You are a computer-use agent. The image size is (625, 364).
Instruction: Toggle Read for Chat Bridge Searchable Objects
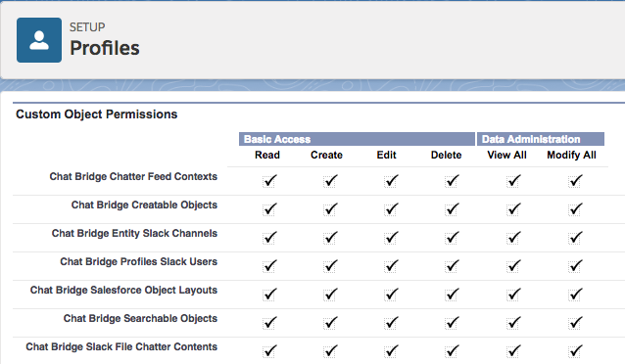click(269, 323)
